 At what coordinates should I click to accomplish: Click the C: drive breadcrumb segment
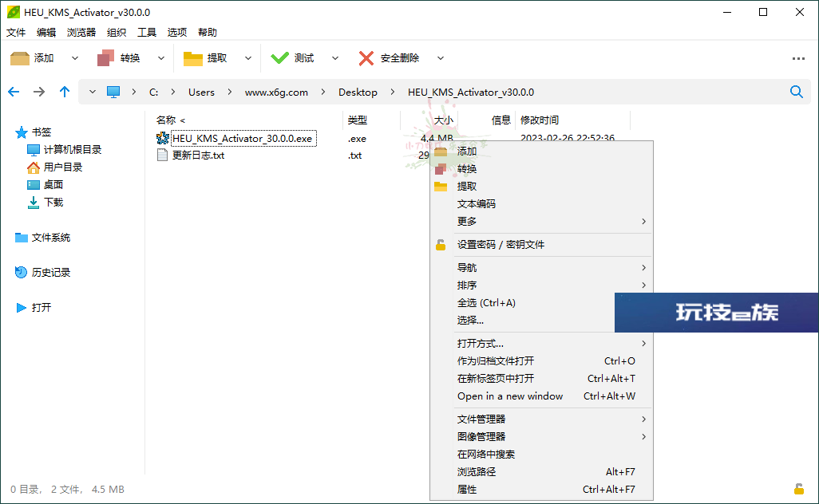153,93
